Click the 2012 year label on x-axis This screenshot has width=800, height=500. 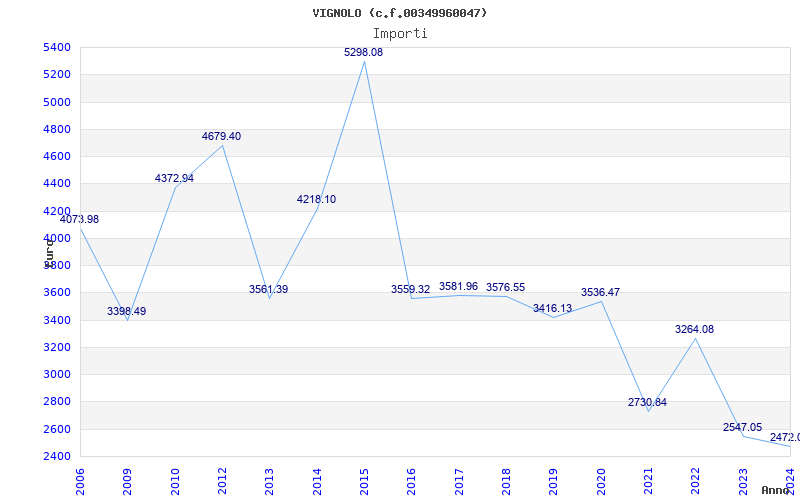point(222,482)
